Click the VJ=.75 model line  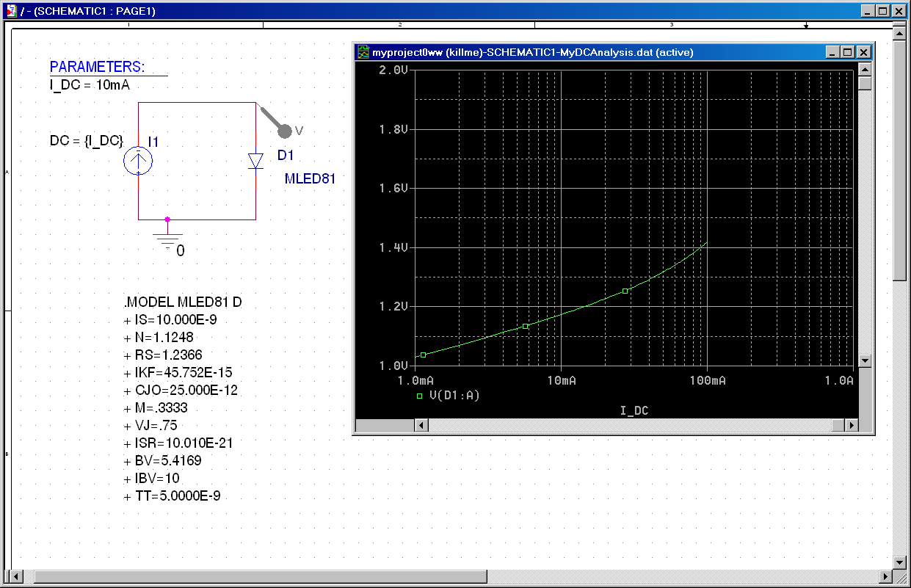pyautogui.click(x=150, y=426)
